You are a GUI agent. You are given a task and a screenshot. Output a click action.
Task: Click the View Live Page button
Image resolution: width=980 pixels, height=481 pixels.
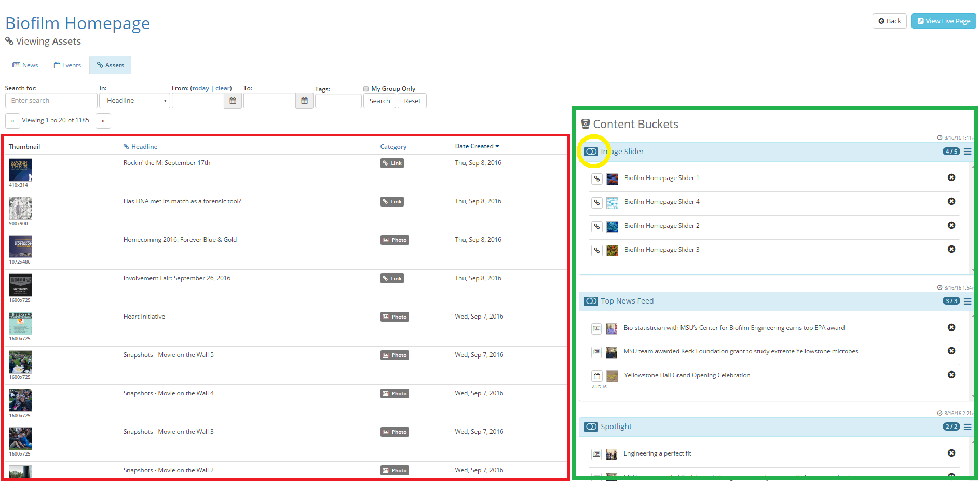[x=943, y=21]
